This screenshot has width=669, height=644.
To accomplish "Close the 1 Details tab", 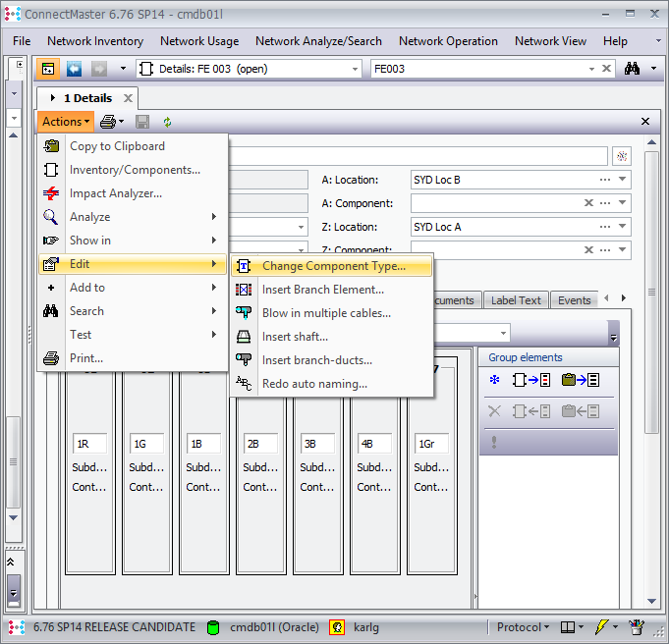I will coord(128,98).
